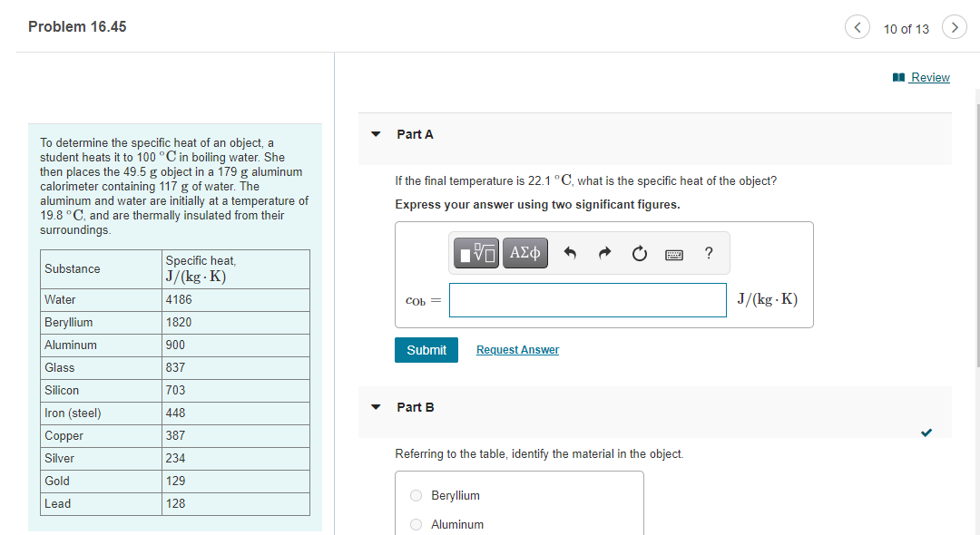The width and height of the screenshot is (980, 535).
Task: Click the Glass value 837 cell
Action: click(236, 368)
